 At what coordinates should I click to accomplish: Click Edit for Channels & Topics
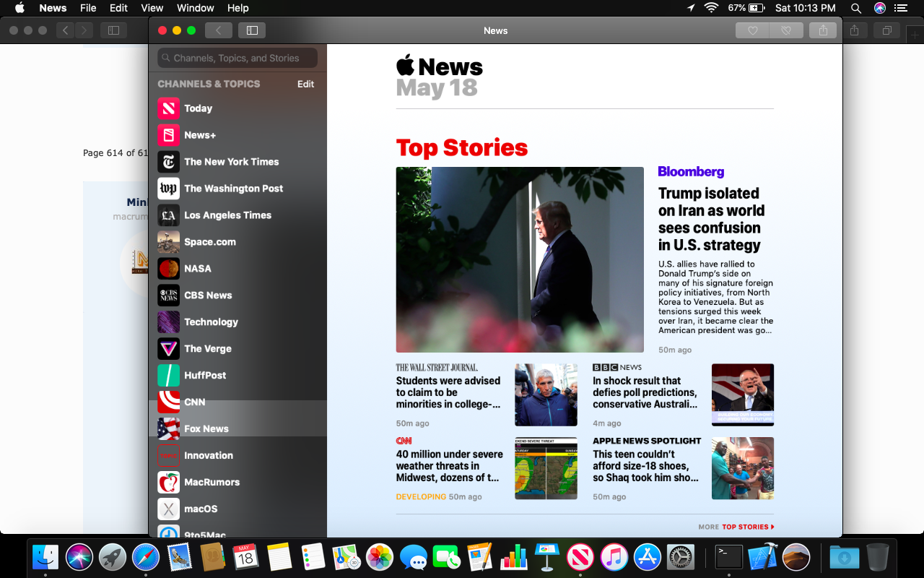(305, 84)
